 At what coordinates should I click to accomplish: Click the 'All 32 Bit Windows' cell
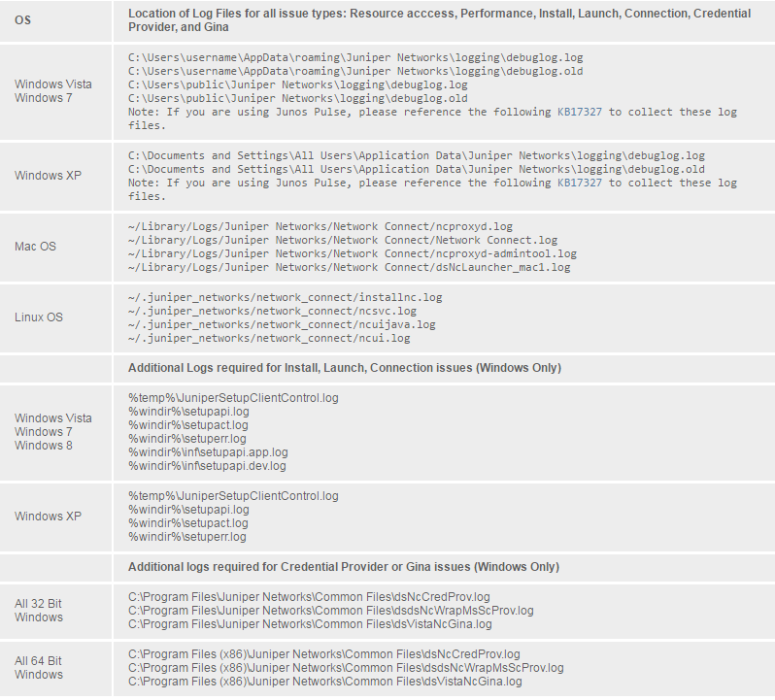pyautogui.click(x=56, y=611)
